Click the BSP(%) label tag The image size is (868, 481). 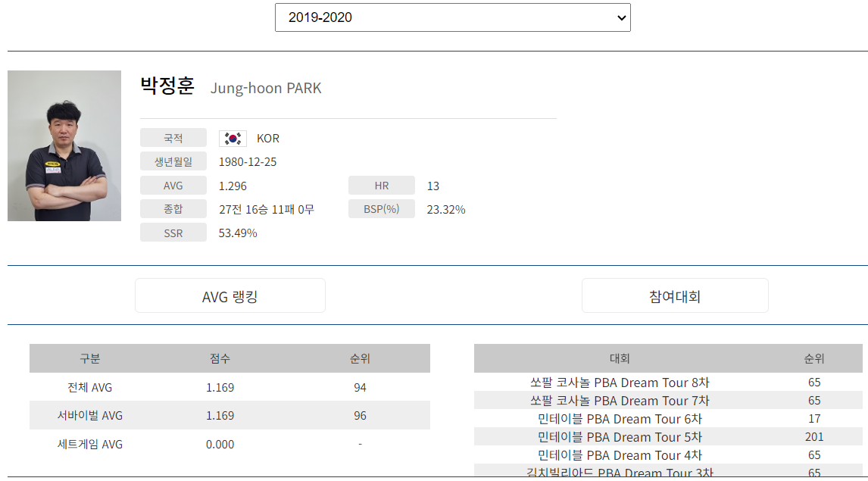click(x=381, y=209)
